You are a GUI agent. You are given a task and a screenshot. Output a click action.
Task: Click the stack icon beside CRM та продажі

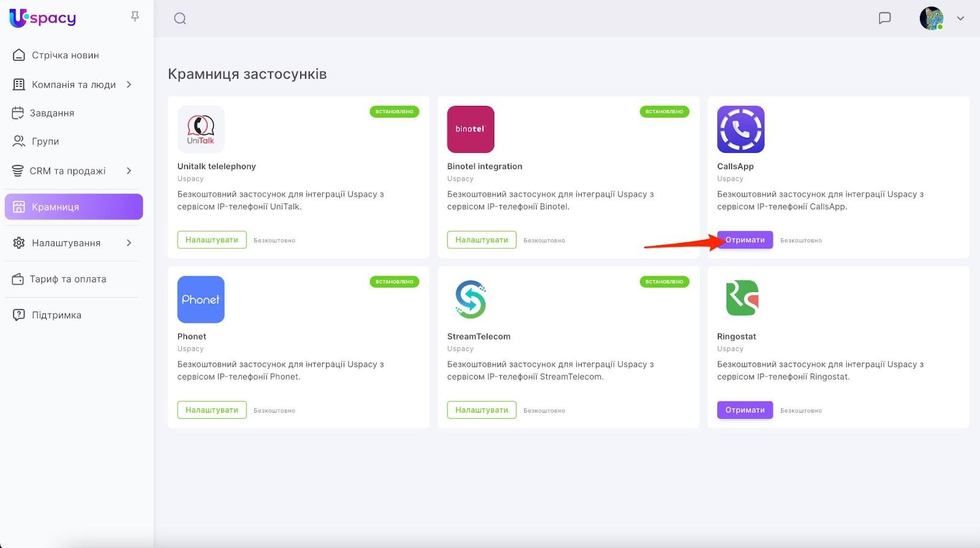tap(18, 171)
